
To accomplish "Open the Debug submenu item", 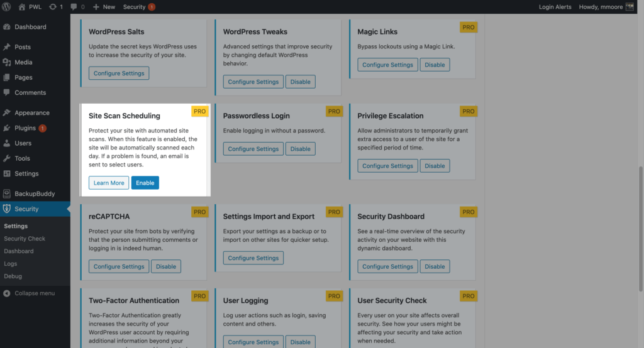I will point(13,276).
